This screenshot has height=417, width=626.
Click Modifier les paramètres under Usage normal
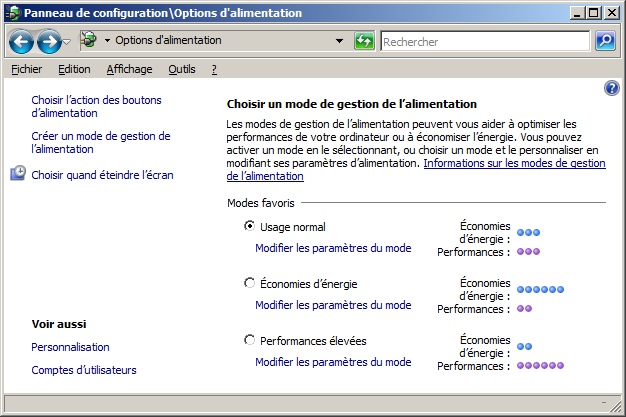pos(333,248)
